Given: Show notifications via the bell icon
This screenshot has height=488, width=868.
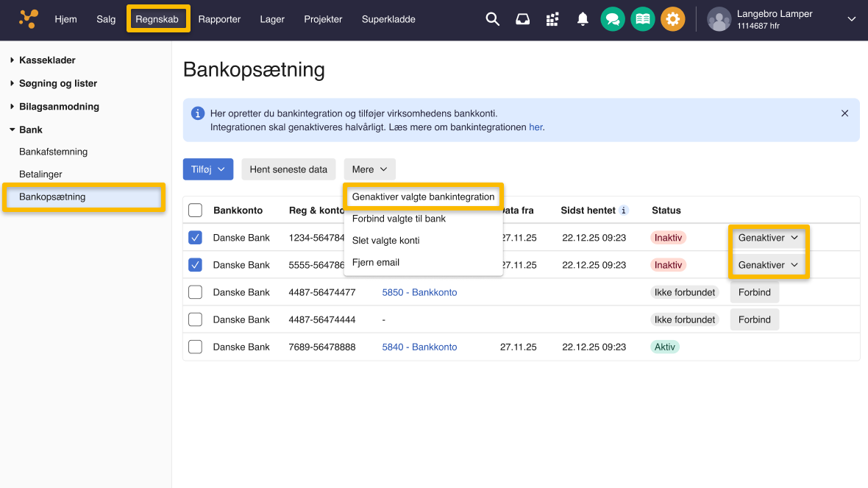Looking at the screenshot, I should (583, 19).
